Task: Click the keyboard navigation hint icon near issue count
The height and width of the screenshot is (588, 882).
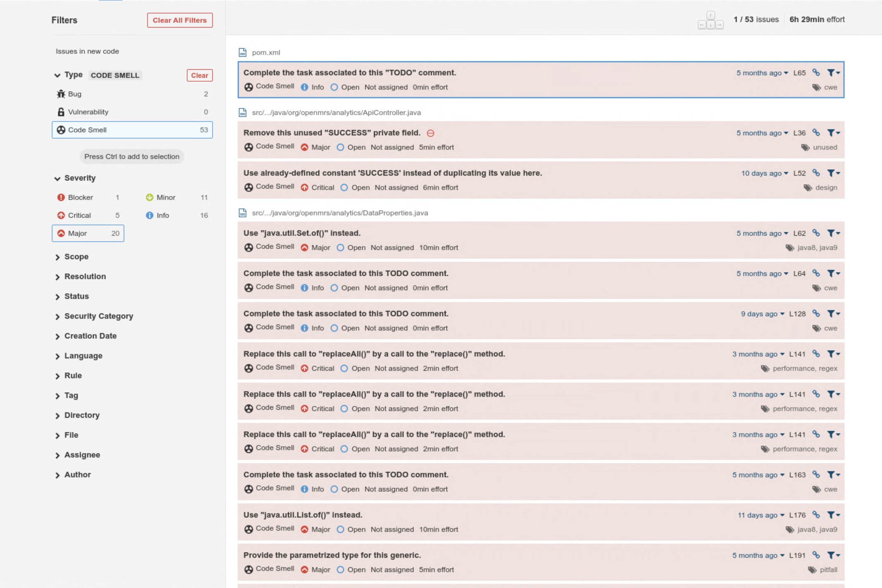Action: click(710, 19)
